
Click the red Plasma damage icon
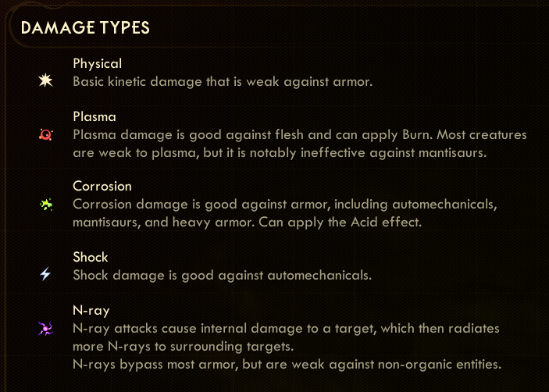click(x=46, y=135)
